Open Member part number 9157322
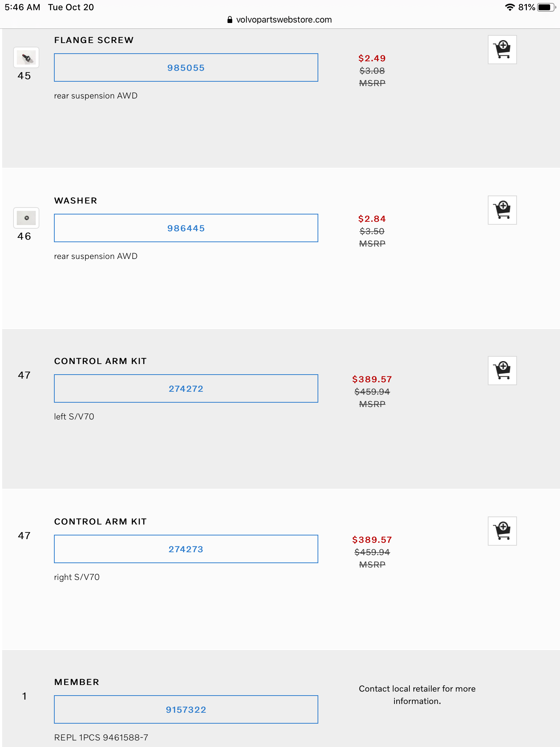This screenshot has height=747, width=560. click(x=186, y=710)
